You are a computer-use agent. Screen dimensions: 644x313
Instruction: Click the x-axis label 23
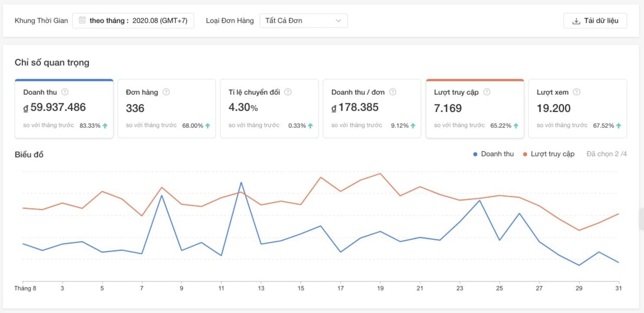(x=459, y=288)
